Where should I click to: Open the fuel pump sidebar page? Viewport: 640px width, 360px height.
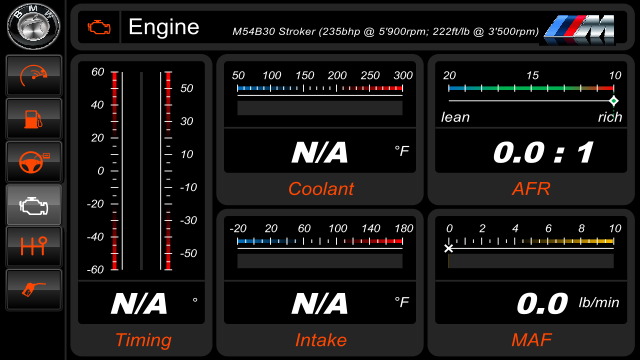coord(34,118)
